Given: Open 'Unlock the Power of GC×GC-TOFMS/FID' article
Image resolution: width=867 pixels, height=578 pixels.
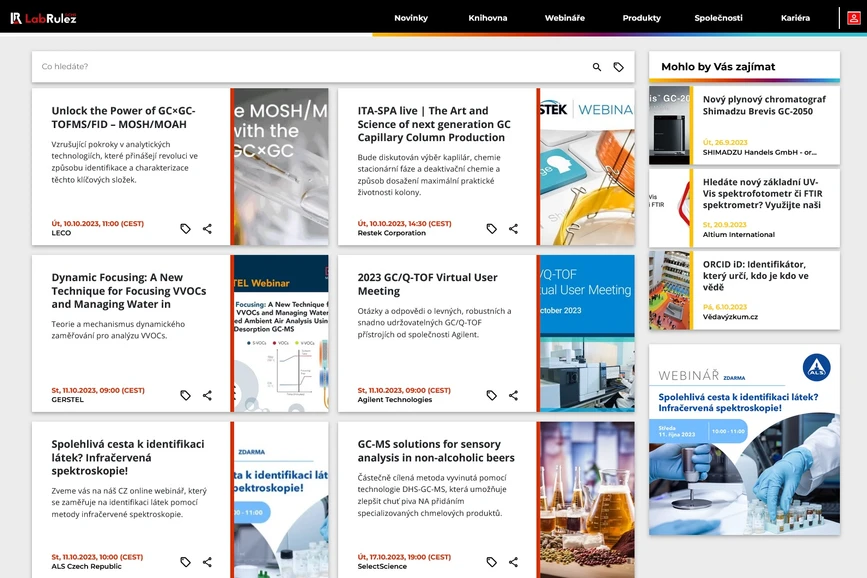Looking at the screenshot, I should click(124, 117).
